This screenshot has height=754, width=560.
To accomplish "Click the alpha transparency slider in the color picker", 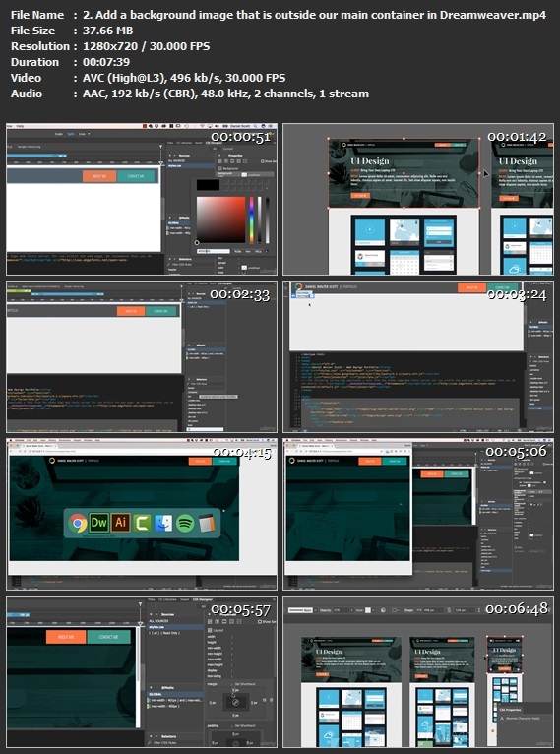I will (268, 220).
